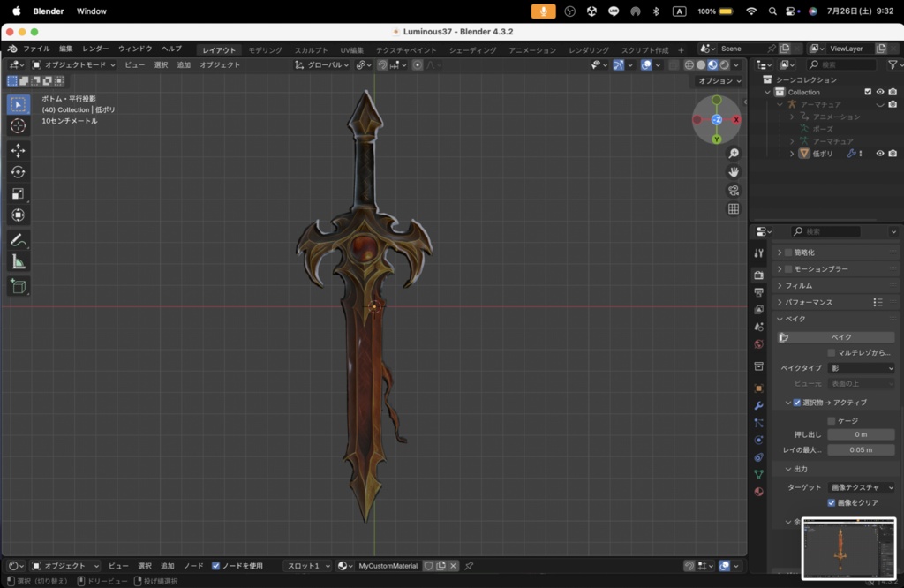Hide the 低ポリ object with its eye icon
The width and height of the screenshot is (904, 588).
879,154
